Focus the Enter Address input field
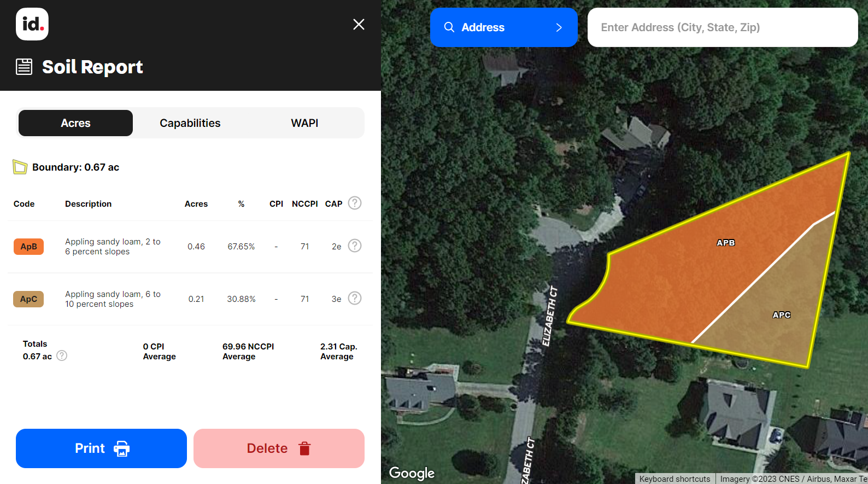The width and height of the screenshot is (868, 484). [722, 27]
